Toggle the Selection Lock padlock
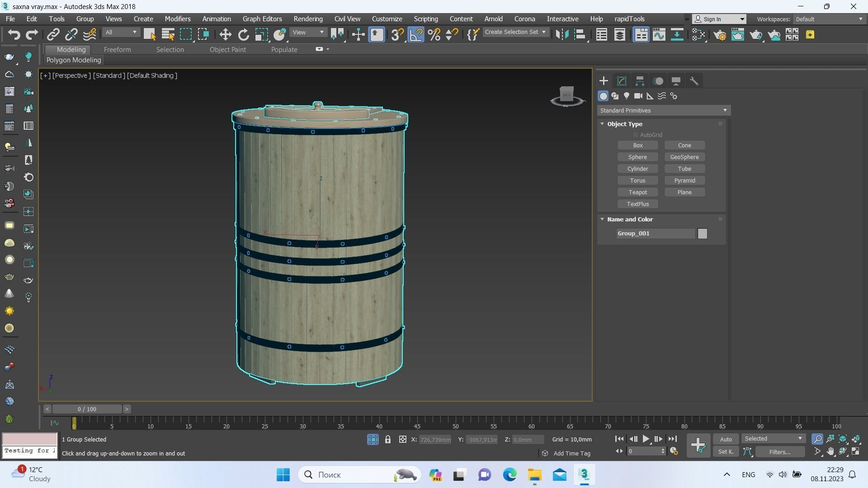The height and width of the screenshot is (488, 868). click(388, 439)
